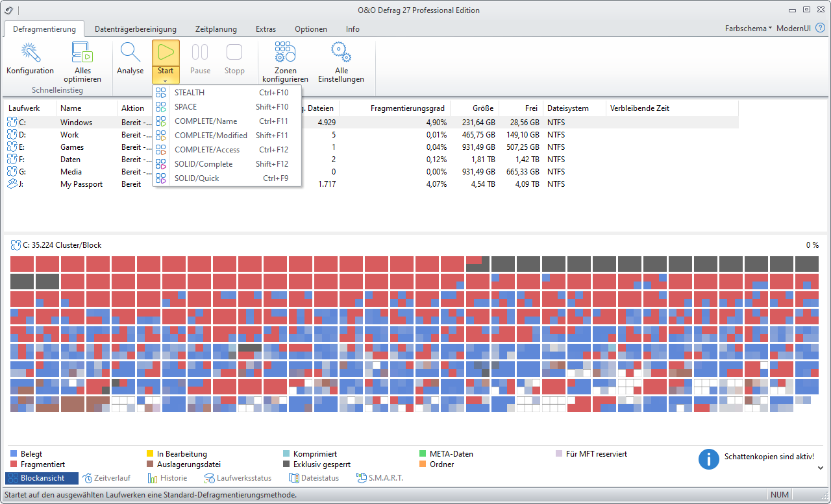831x504 pixels.
Task: Click the NUM status bar indicator
Action: click(x=780, y=495)
